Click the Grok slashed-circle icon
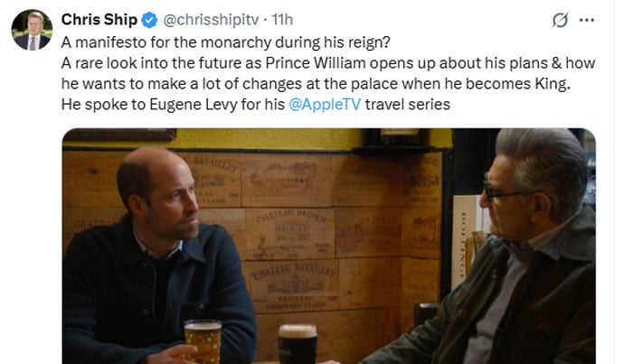 click(558, 21)
